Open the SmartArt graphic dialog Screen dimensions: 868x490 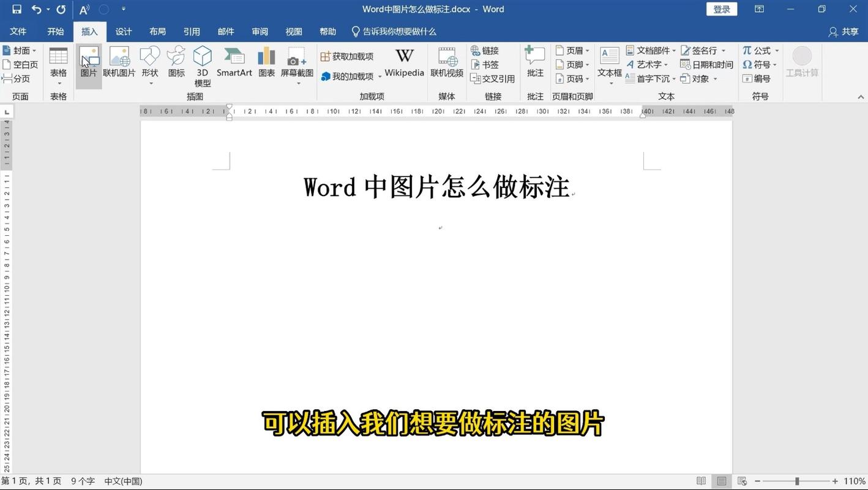[234, 62]
